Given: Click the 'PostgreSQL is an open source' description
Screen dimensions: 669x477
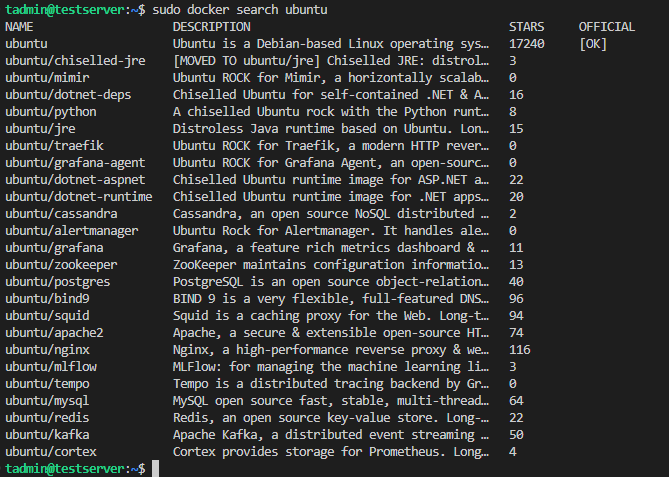Looking at the screenshot, I should [331, 282].
